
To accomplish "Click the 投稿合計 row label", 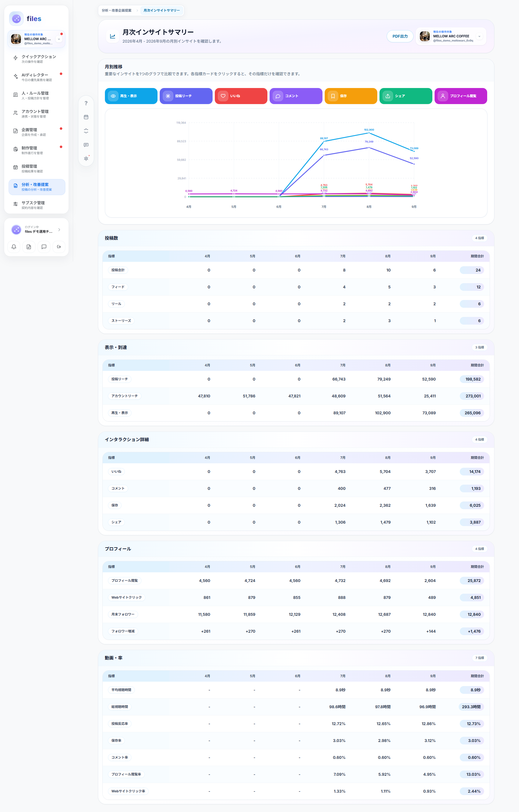I will tap(118, 270).
